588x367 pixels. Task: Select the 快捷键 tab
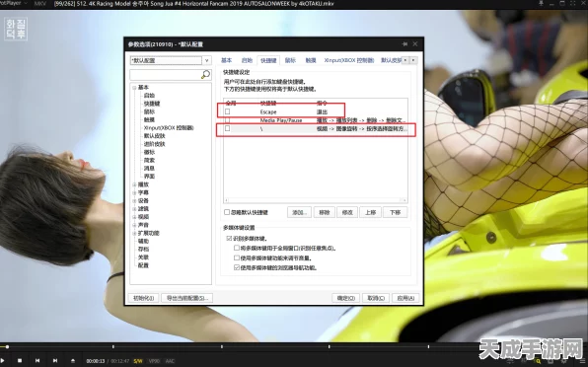pos(268,60)
